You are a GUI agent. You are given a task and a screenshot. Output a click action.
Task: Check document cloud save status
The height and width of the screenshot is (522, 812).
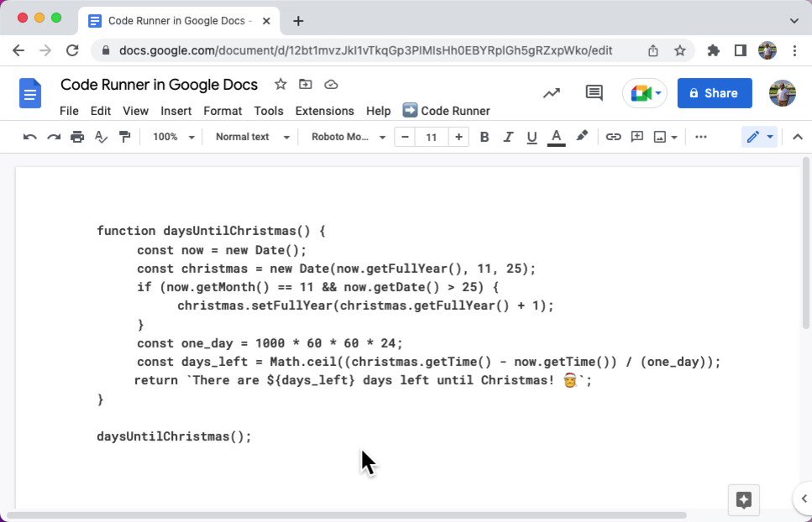pyautogui.click(x=330, y=84)
